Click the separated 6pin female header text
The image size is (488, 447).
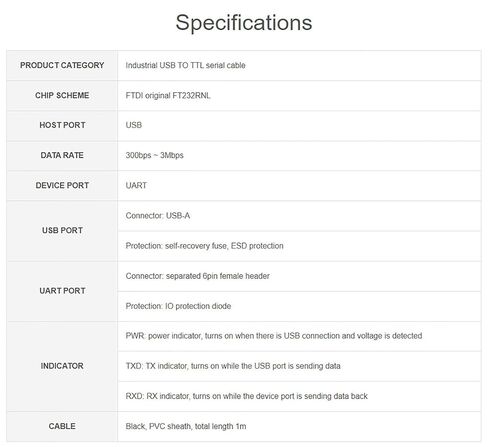[218, 276]
